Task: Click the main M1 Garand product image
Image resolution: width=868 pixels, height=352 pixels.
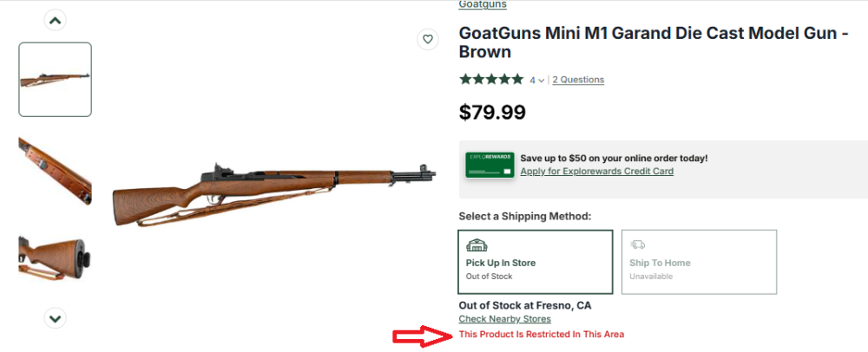Action: [273, 195]
